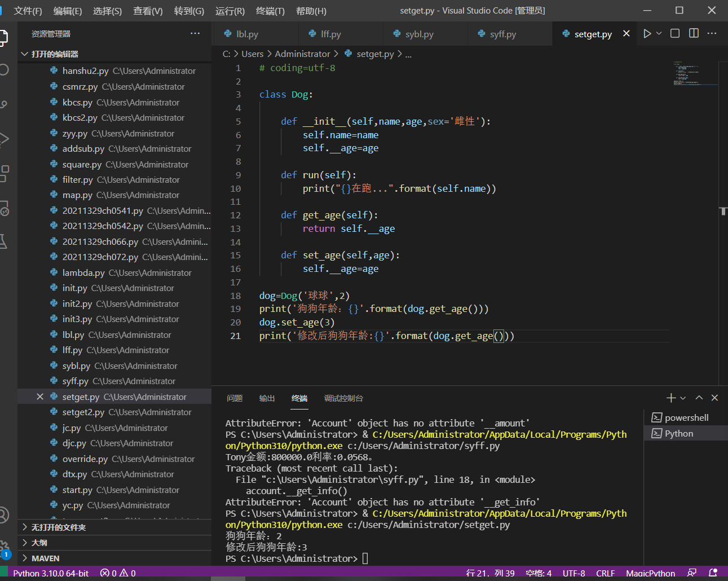Select the powershell terminal instance
Viewport: 728px width, 581px height.
pos(686,418)
